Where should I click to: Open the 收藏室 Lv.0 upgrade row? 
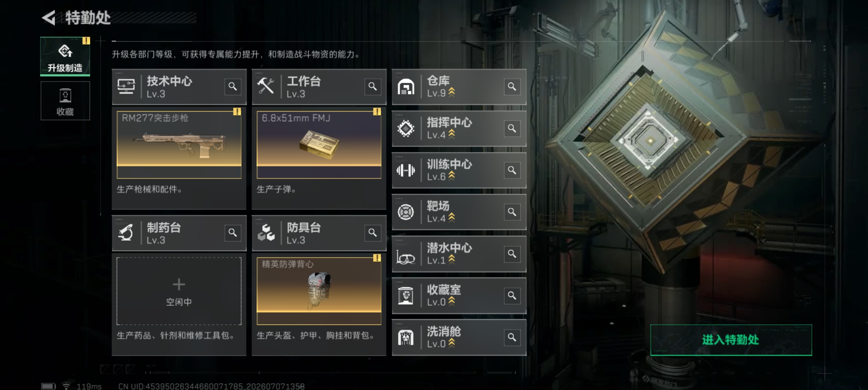(x=459, y=295)
